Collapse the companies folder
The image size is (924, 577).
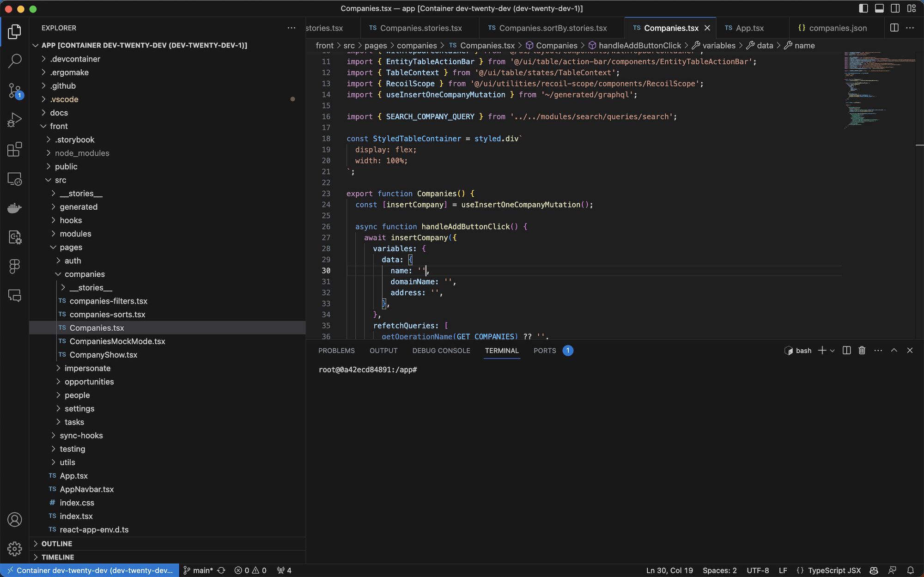85,274
